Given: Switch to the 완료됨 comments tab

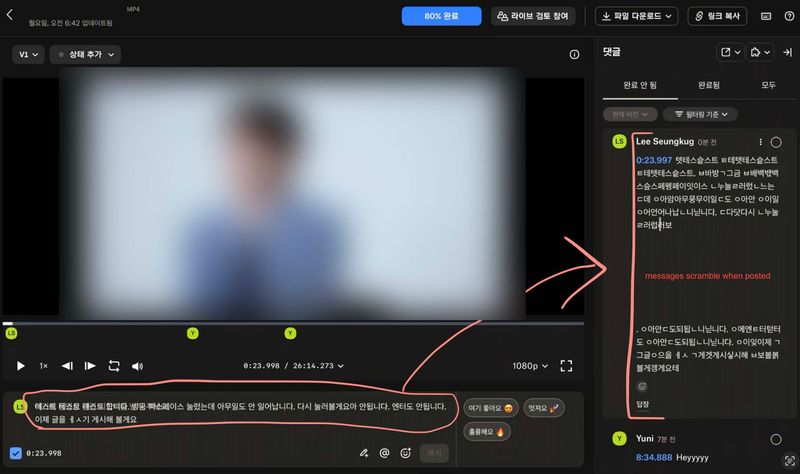Looking at the screenshot, I should click(x=695, y=85).
